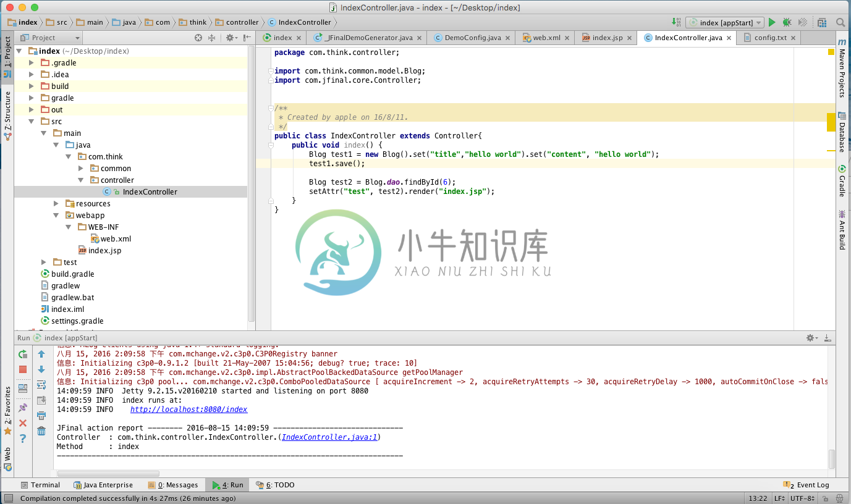Viewport: 851px width, 504px height.
Task: Open Gradle side panel
Action: coord(842,181)
